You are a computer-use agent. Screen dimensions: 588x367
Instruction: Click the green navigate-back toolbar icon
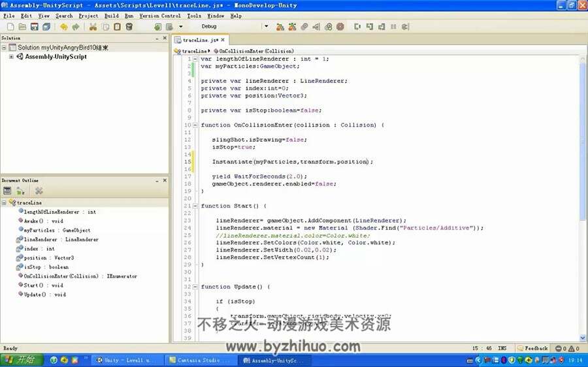point(158,27)
